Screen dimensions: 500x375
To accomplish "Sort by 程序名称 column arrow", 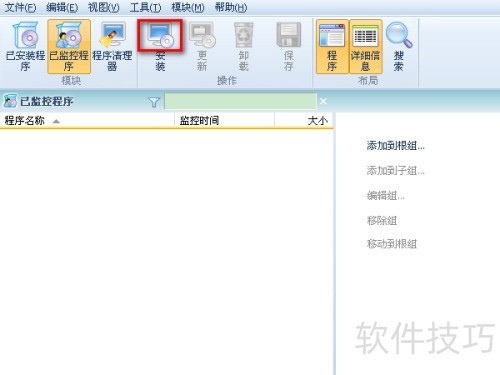I will pos(56,121).
